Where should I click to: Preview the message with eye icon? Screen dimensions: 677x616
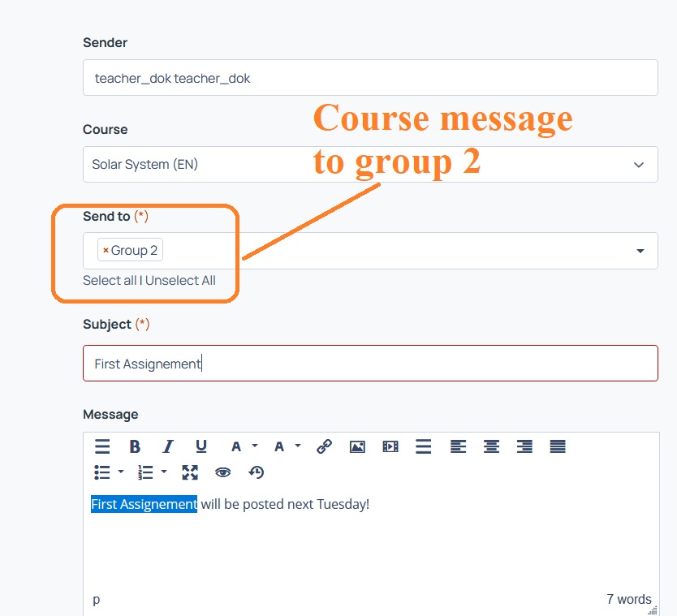tap(222, 472)
